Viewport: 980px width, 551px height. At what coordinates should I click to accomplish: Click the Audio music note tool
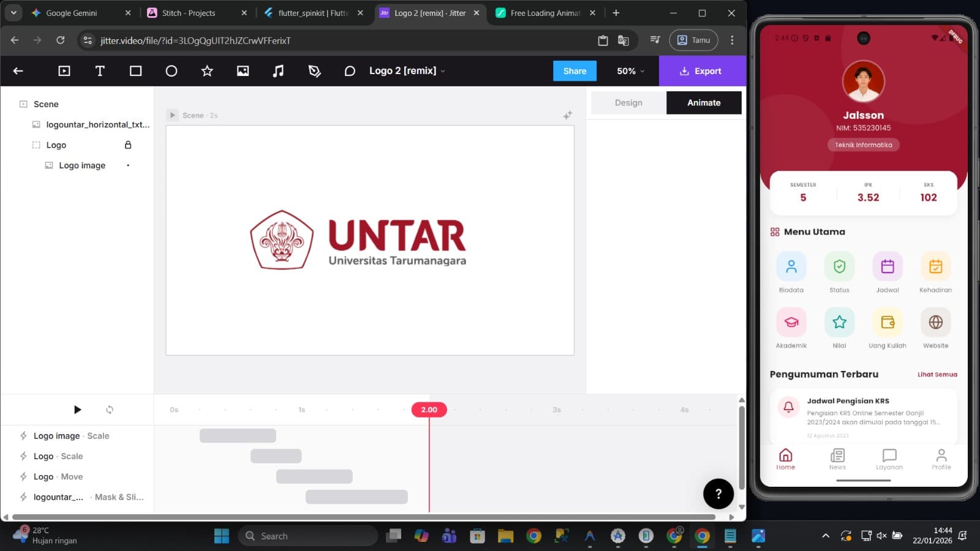click(278, 71)
